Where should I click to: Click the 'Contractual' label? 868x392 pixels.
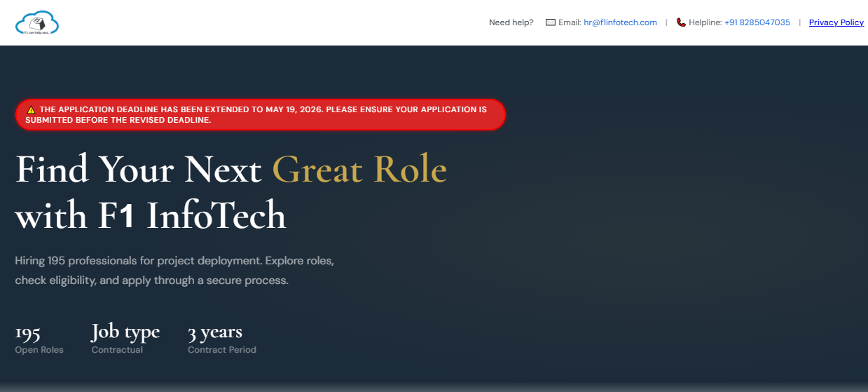point(117,350)
